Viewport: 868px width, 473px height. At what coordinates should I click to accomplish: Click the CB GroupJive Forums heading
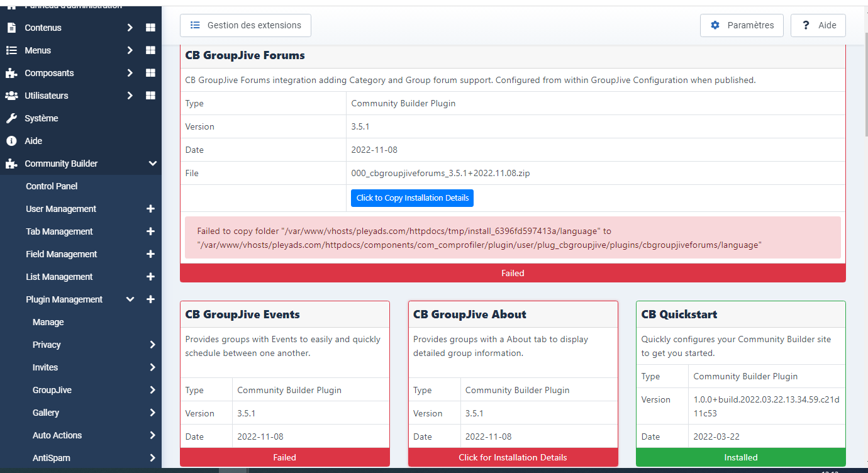245,55
